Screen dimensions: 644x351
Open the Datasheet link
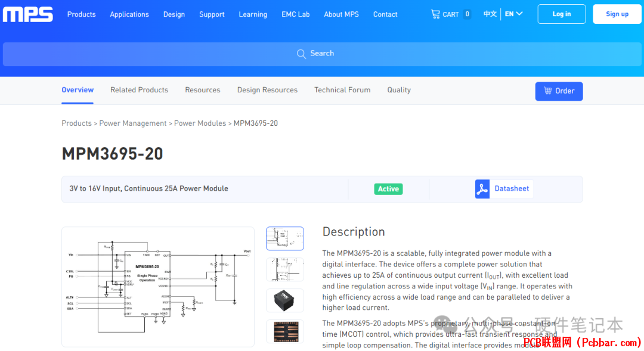(x=512, y=189)
